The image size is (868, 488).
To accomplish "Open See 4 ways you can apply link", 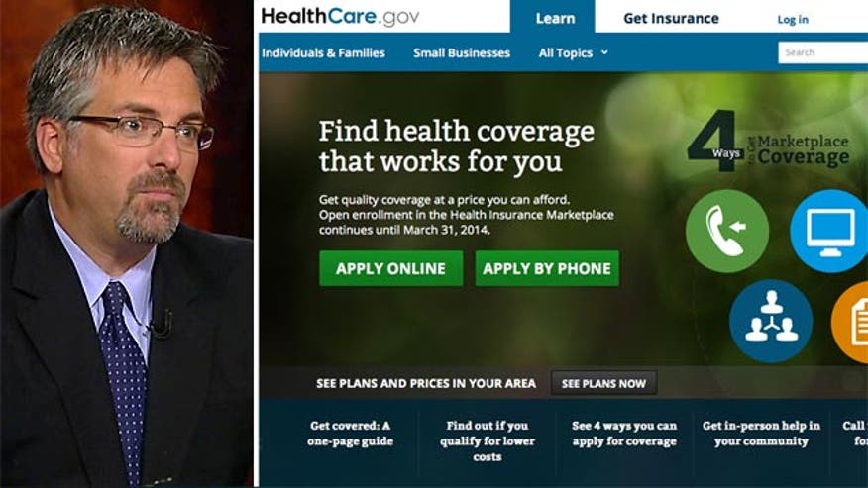I will [624, 434].
